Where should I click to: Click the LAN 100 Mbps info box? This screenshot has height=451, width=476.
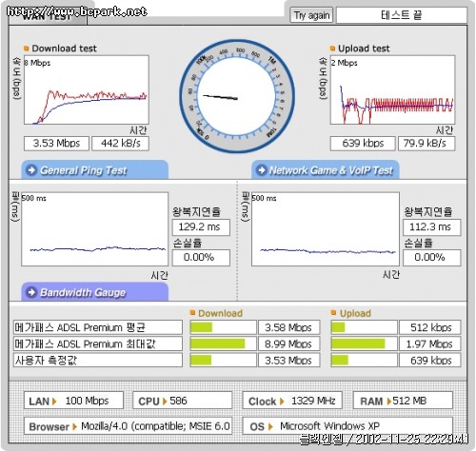click(73, 401)
